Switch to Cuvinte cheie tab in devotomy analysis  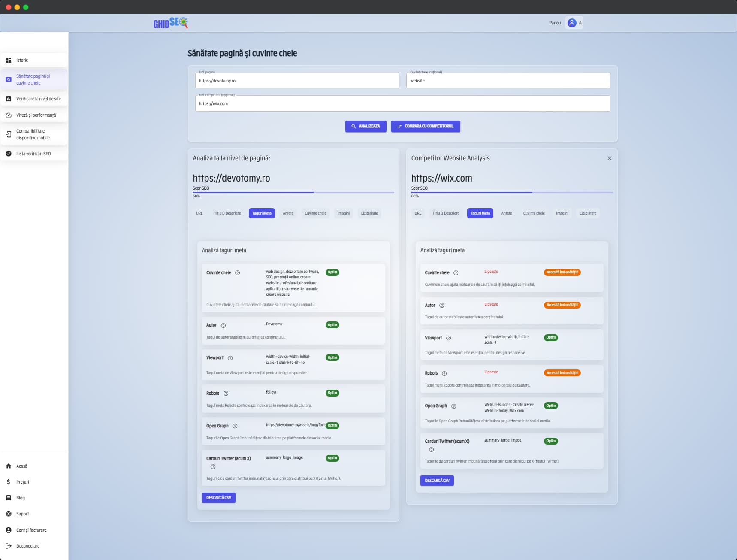click(x=315, y=213)
